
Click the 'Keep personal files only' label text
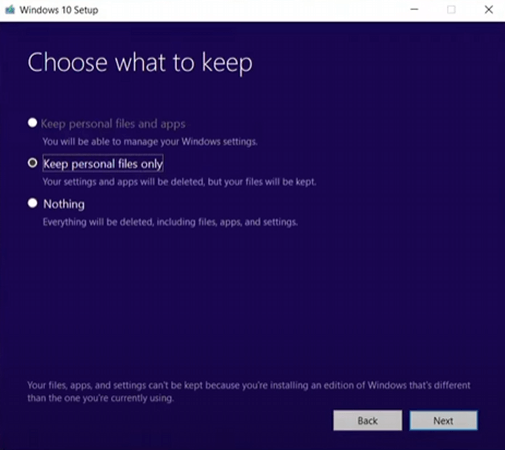coord(103,164)
